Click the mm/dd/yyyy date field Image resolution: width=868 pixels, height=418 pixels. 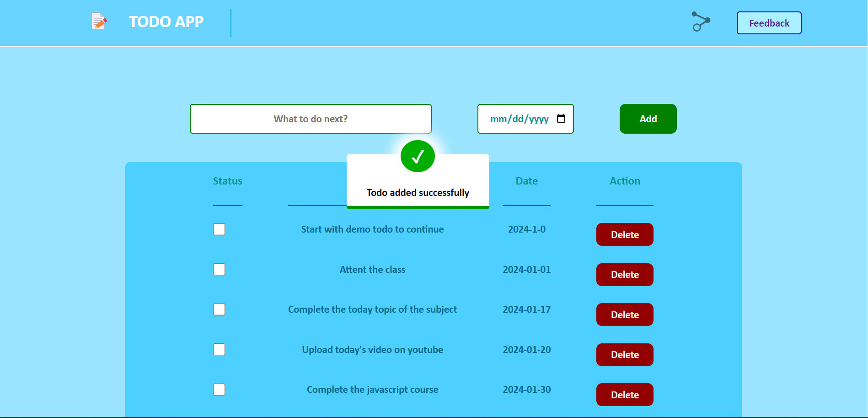click(519, 119)
